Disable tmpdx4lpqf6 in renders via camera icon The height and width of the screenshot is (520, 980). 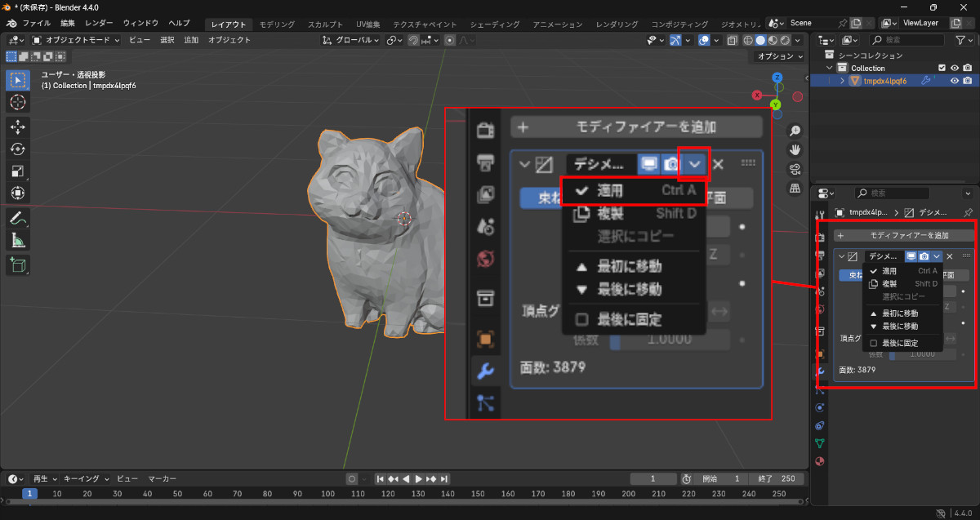(967, 81)
